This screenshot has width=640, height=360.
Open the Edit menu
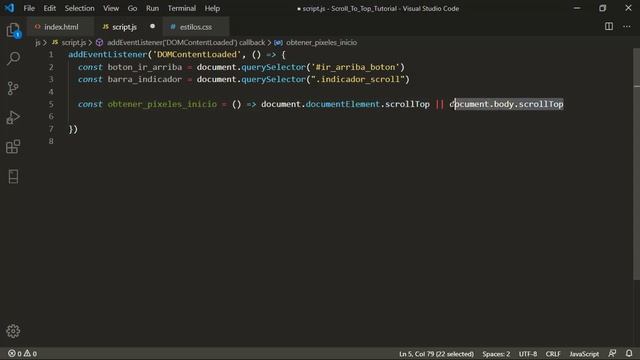[49, 8]
